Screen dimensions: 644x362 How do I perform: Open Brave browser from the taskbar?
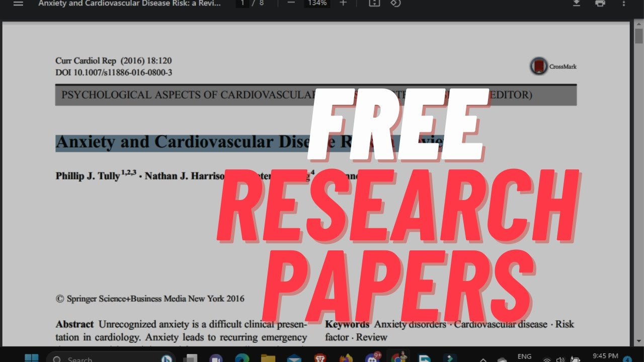[319, 358]
